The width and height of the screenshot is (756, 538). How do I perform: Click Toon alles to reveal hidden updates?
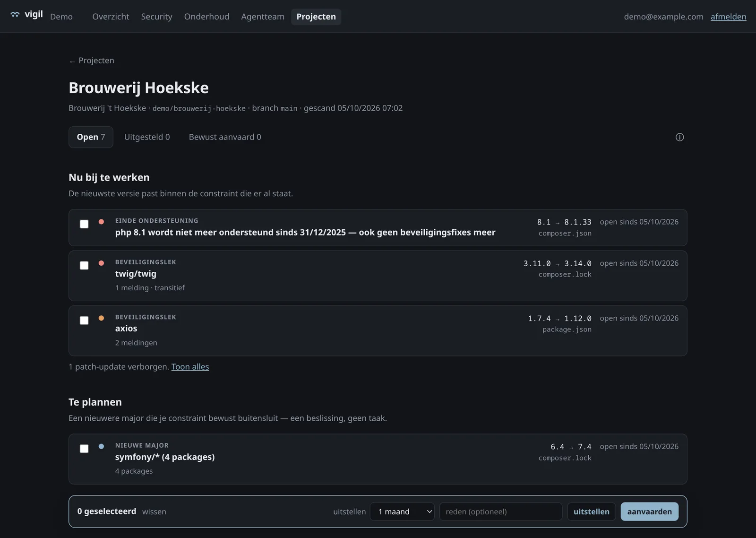coord(190,367)
